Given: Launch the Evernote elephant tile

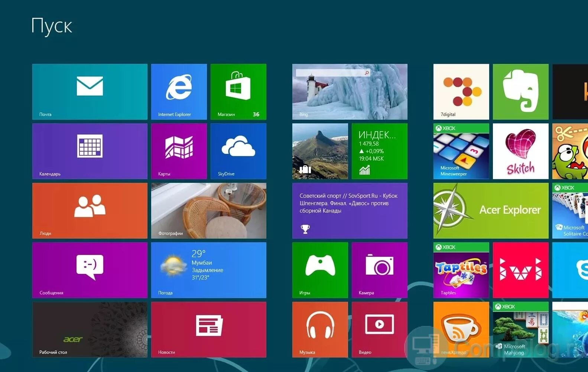Looking at the screenshot, I should click(521, 92).
